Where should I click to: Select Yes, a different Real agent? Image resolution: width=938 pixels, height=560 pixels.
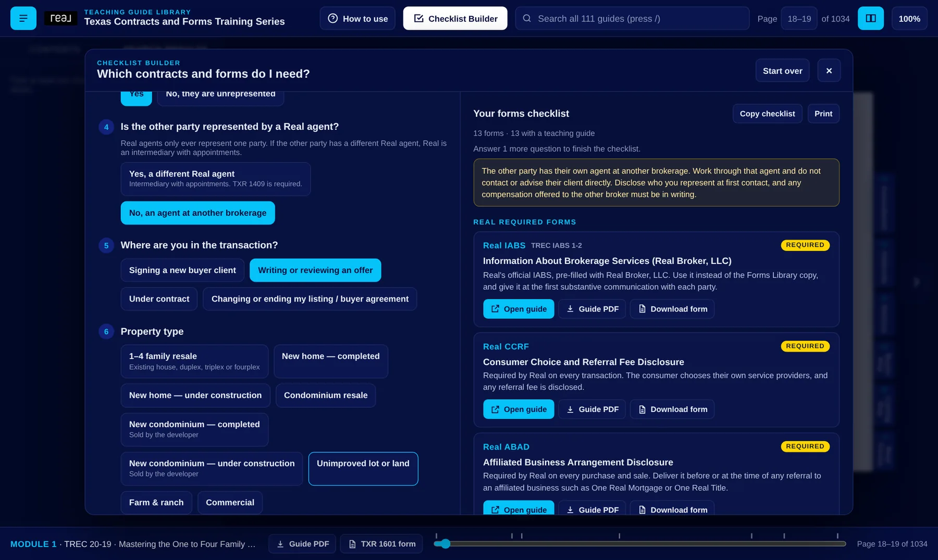[216, 179]
